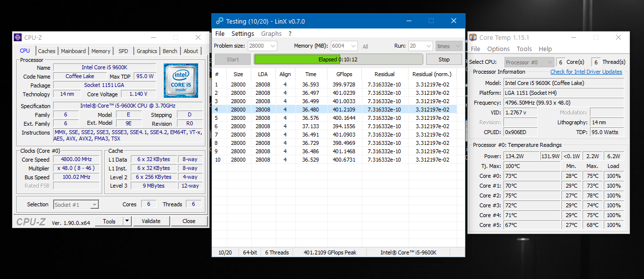The height and width of the screenshot is (279, 644).
Task: Open the SPD tab in CPU-Z
Action: (123, 51)
